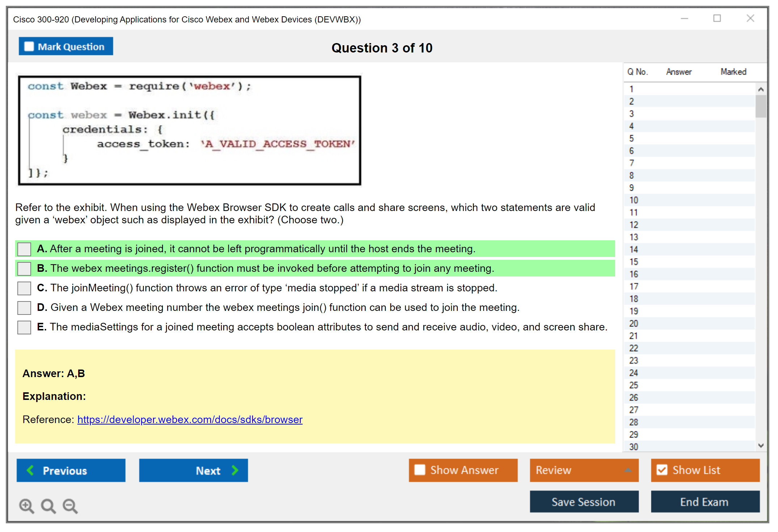778x532 pixels.
Task: Click the End Exam button
Action: (x=705, y=502)
